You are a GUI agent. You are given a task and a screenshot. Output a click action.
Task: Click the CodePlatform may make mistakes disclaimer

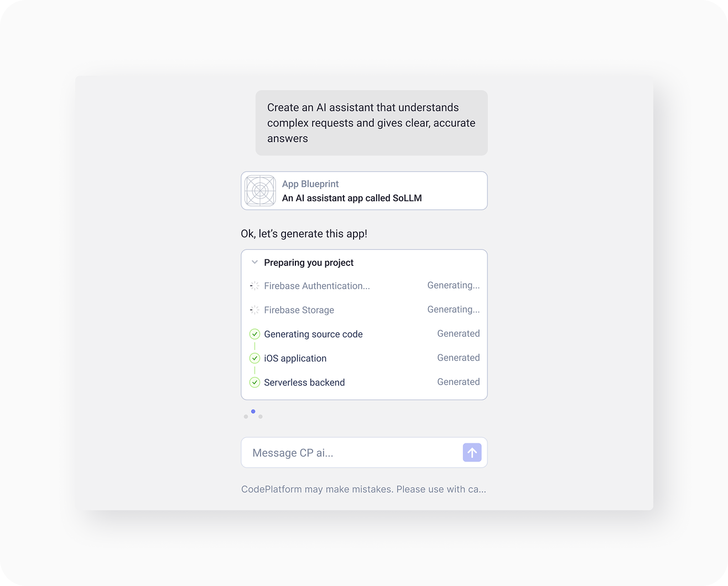(363, 489)
